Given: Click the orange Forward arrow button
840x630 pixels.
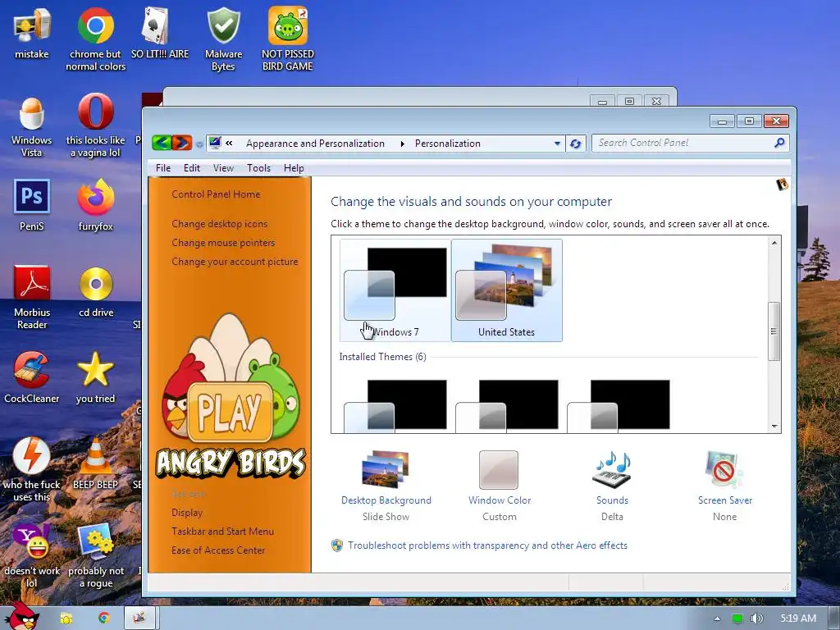Looking at the screenshot, I should [181, 143].
